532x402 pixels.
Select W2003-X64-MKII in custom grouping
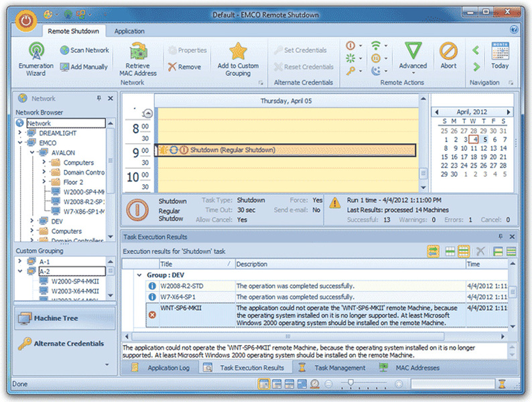coord(69,291)
